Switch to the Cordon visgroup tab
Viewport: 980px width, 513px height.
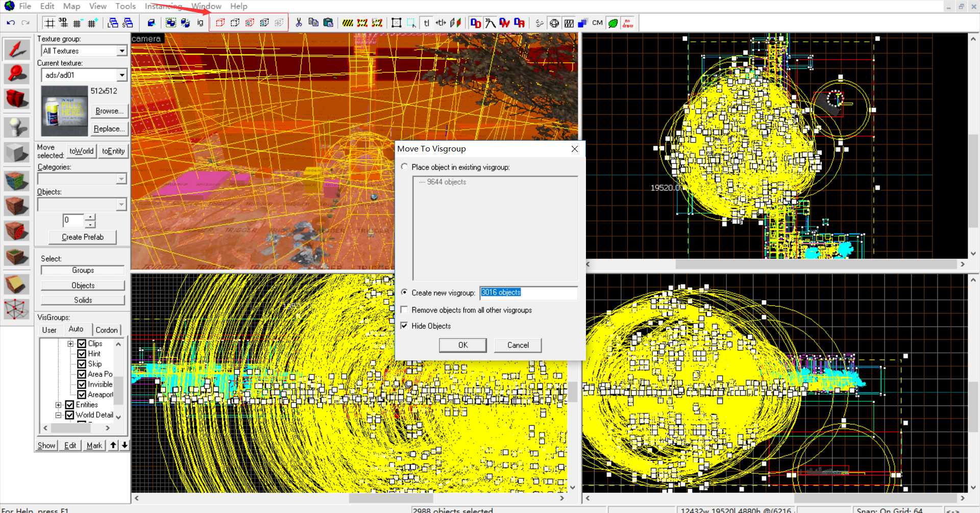[x=107, y=330]
